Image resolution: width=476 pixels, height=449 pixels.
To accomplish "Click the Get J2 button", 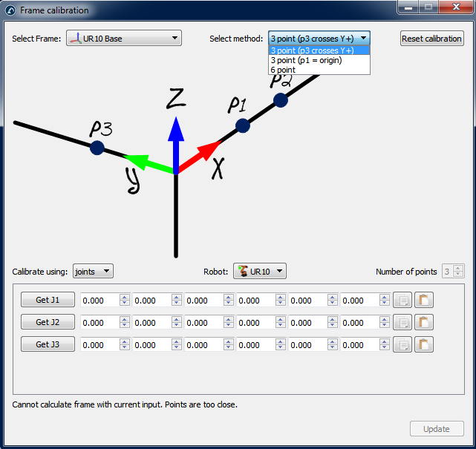I will click(x=48, y=323).
